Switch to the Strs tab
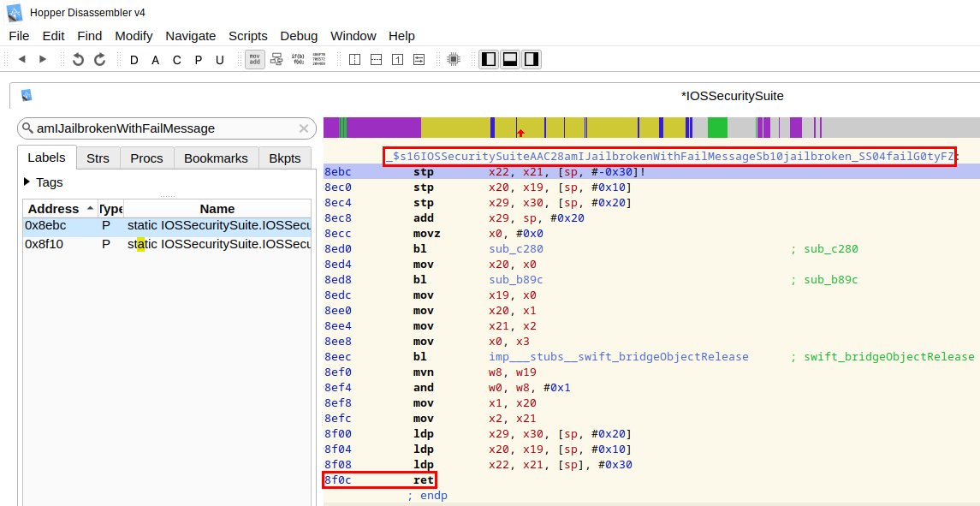The height and width of the screenshot is (506, 980). click(98, 158)
